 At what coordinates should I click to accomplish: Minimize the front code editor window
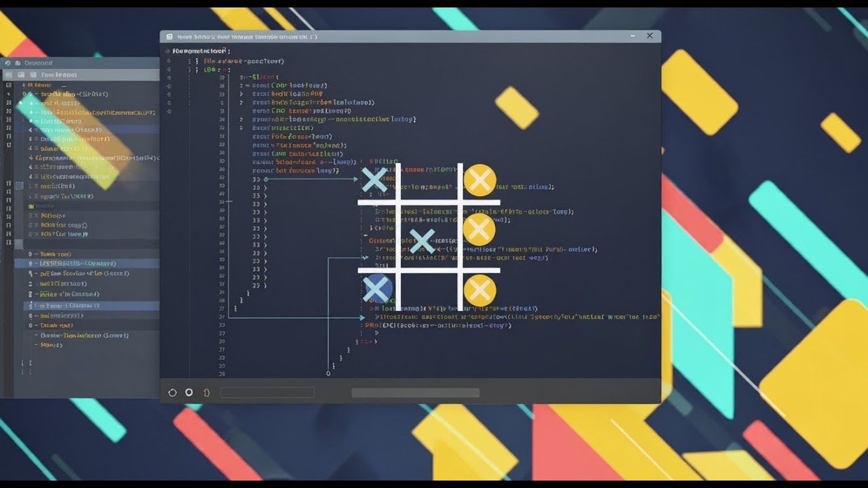point(632,36)
